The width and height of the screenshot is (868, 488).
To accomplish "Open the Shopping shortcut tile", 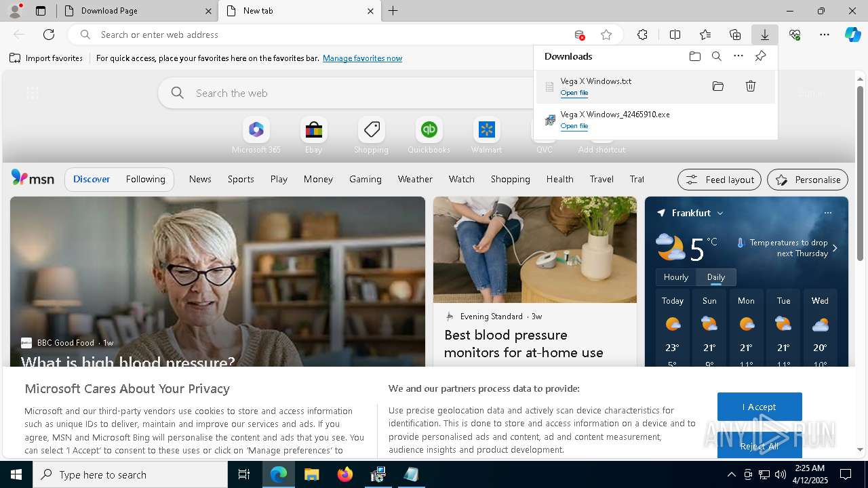I will [x=372, y=136].
